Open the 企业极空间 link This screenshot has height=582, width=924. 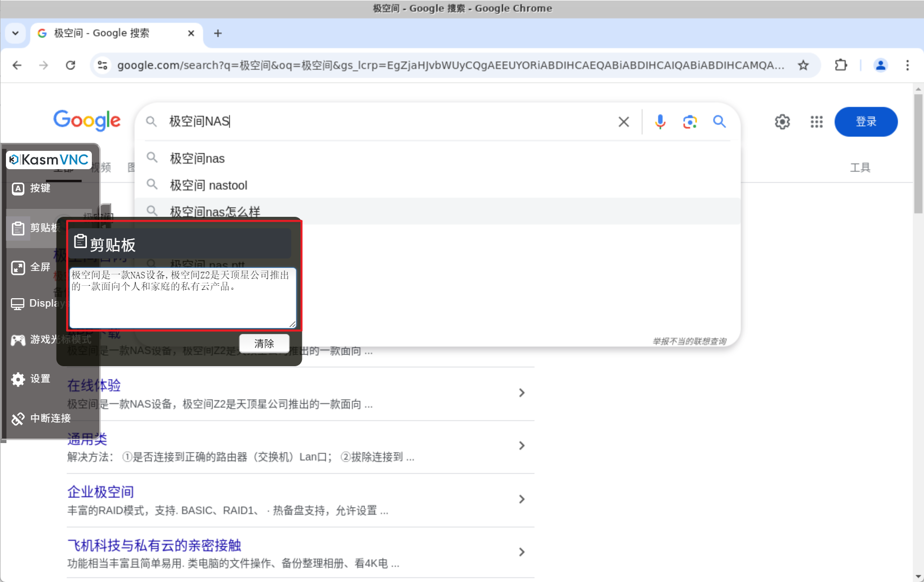point(101,492)
